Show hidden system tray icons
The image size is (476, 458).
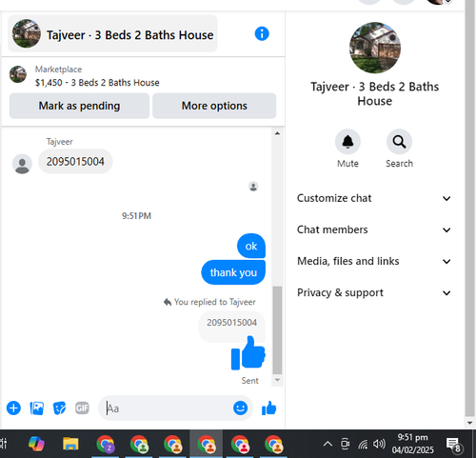pyautogui.click(x=327, y=444)
